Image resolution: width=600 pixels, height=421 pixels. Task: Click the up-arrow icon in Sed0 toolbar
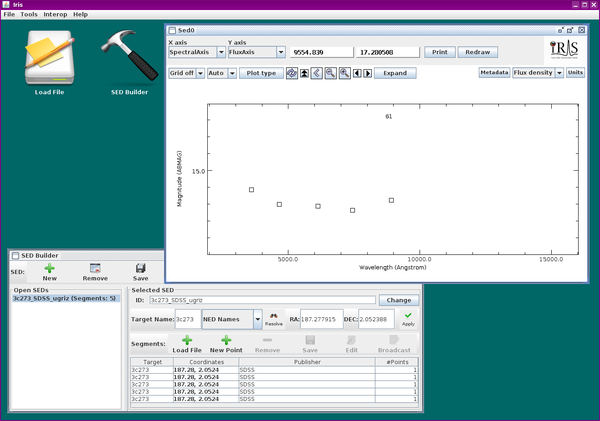tap(304, 73)
